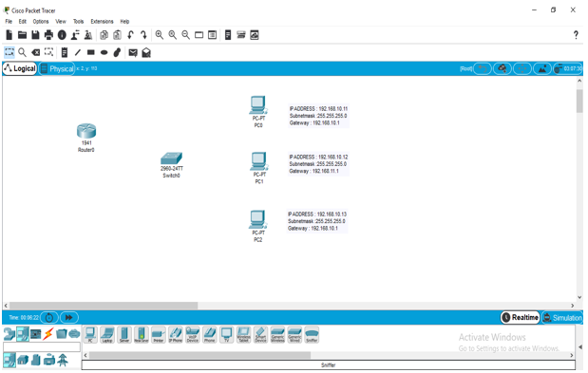
Task: Pick the Draw Line tool
Action: click(x=78, y=52)
